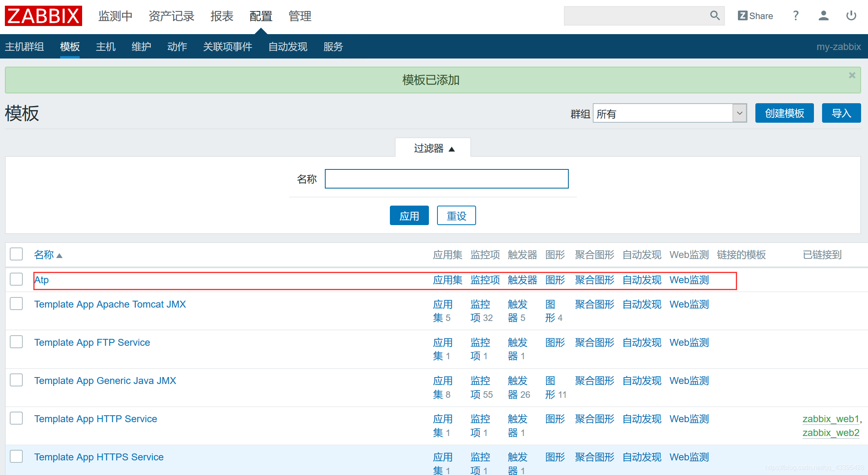Viewport: 868px width, 475px height.
Task: Open the 群组 dropdown showing 所有
Action: tap(670, 113)
